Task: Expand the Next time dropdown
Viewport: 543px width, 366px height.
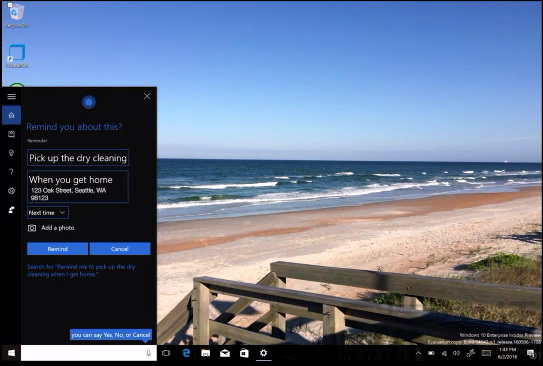Action: pyautogui.click(x=48, y=213)
